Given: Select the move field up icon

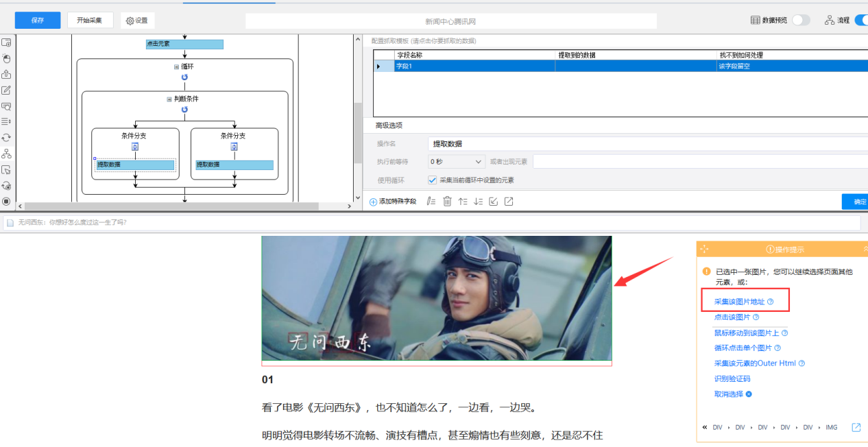Looking at the screenshot, I should [463, 201].
